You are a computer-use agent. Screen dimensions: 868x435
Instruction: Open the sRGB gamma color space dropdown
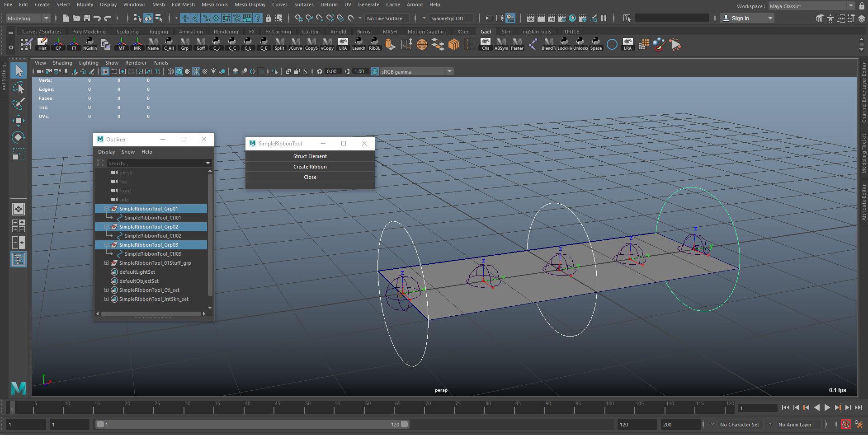coord(449,71)
